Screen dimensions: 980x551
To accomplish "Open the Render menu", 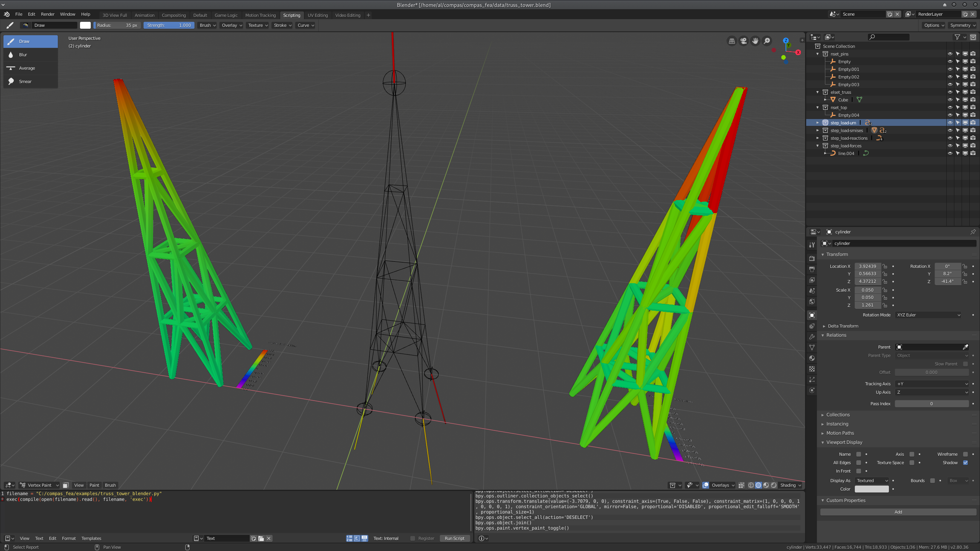I will [47, 14].
